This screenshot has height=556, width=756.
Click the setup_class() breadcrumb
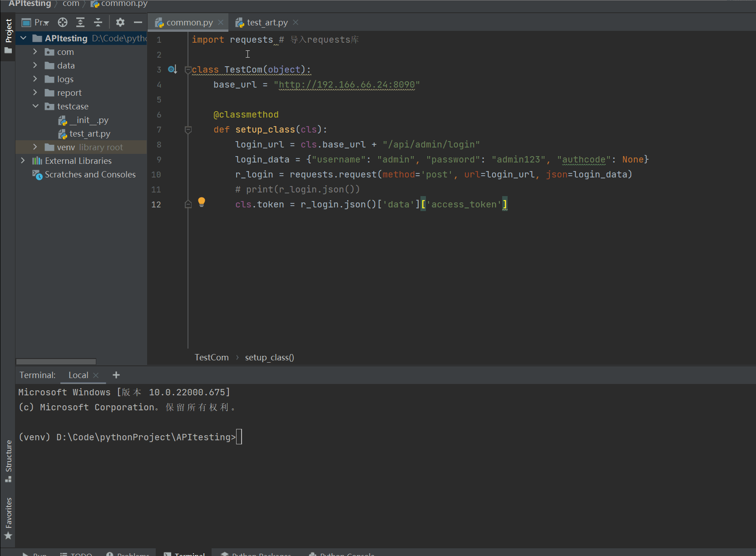coord(269,358)
